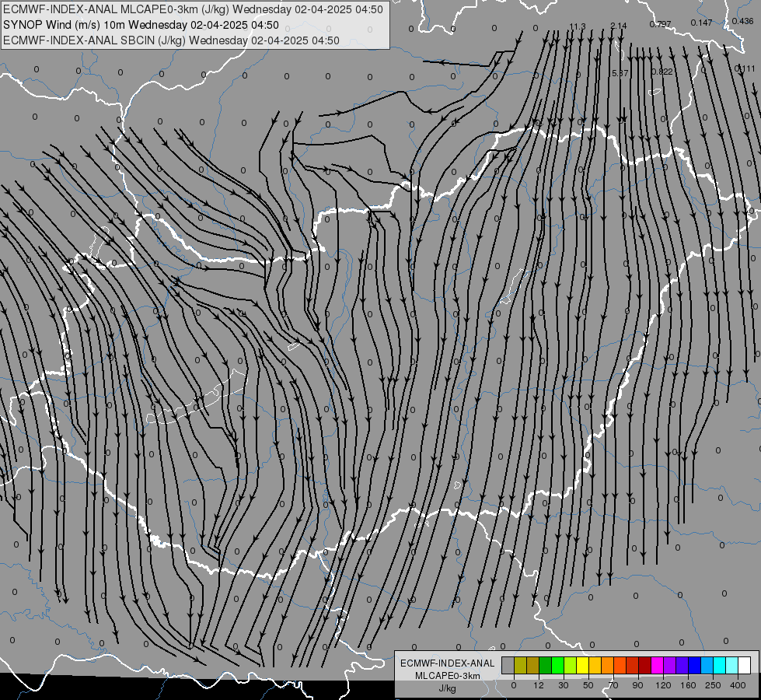The height and width of the screenshot is (700, 761).
Task: Click the 50 tick label in the legend
Action: (x=588, y=685)
